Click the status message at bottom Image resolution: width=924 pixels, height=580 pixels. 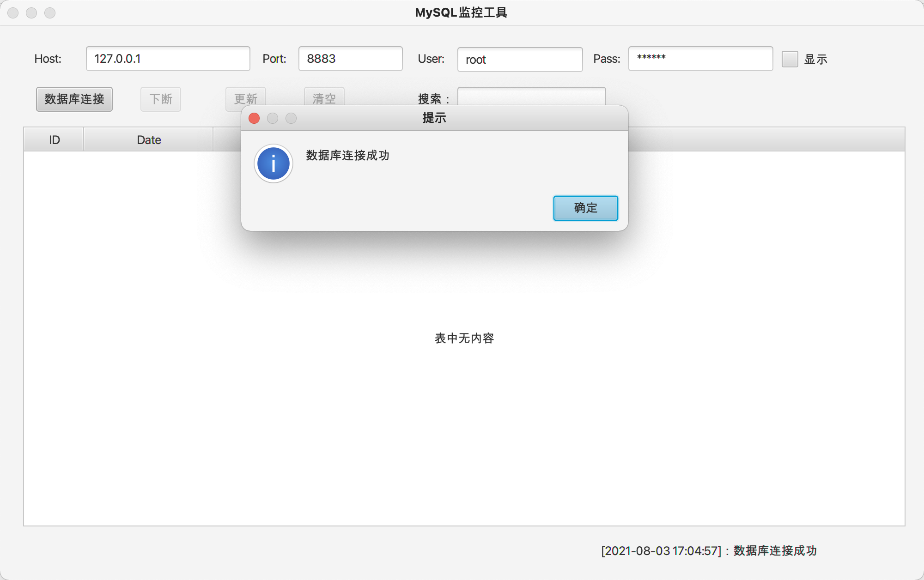(709, 550)
